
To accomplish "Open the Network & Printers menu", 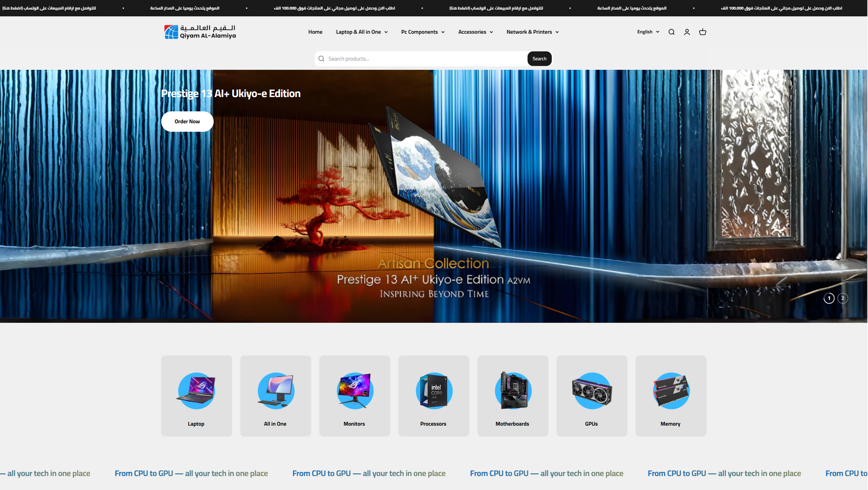I will click(x=532, y=32).
